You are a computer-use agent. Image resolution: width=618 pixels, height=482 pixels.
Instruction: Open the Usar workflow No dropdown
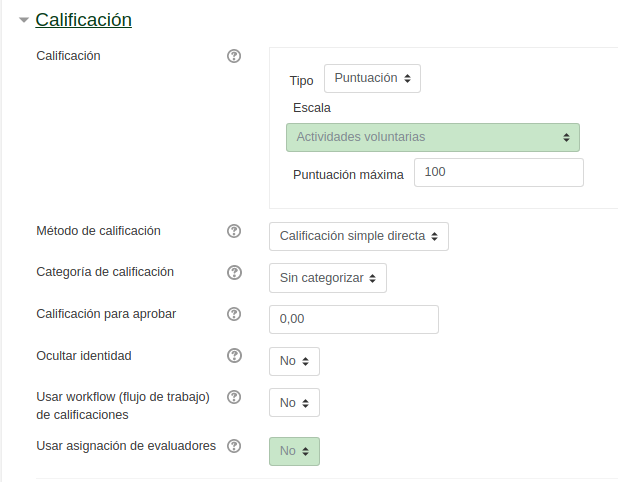[x=294, y=403]
